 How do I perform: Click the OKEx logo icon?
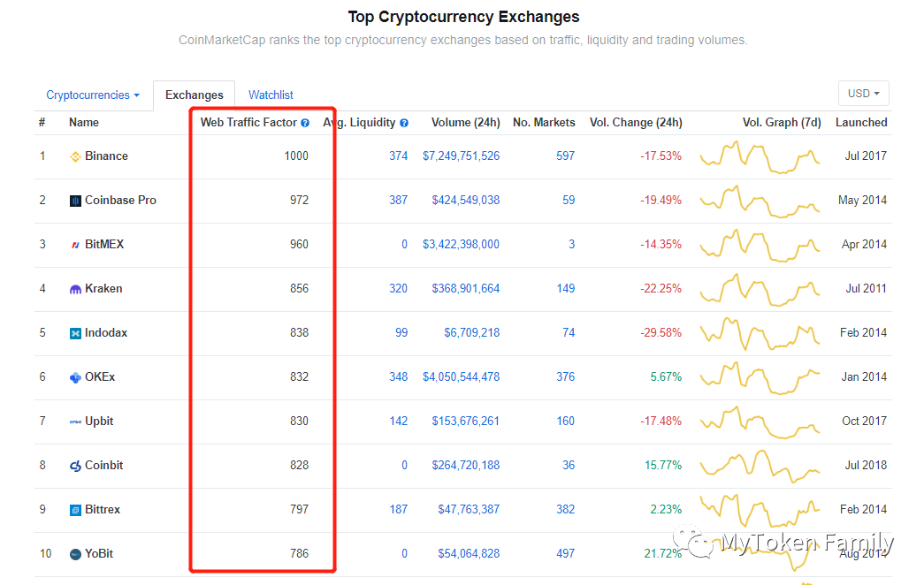75,377
